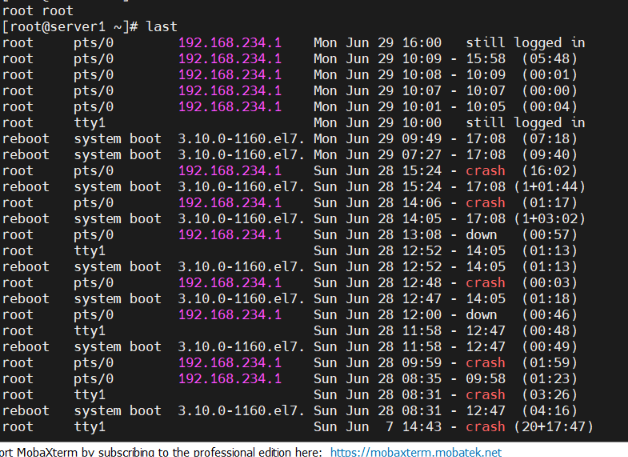Click the red 'crash' in the (16:02) row
The height and width of the screenshot is (457, 628).
coord(485,171)
